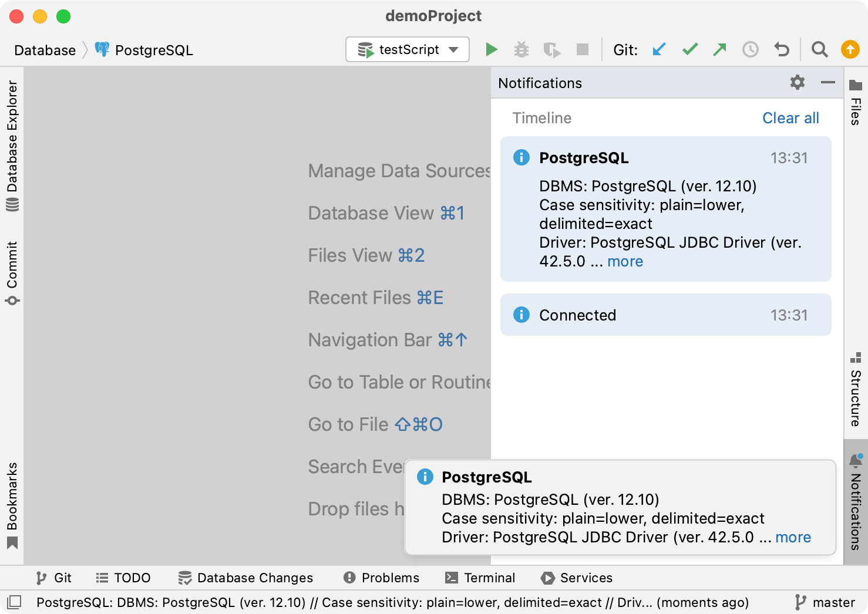The width and height of the screenshot is (868, 614).
Task: Expand the PostgreSQL notification via more
Action: pos(625,261)
